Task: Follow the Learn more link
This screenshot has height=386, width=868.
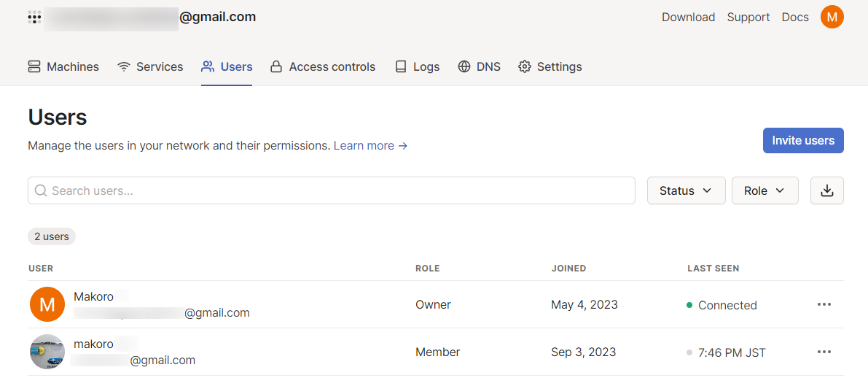Action: point(370,146)
